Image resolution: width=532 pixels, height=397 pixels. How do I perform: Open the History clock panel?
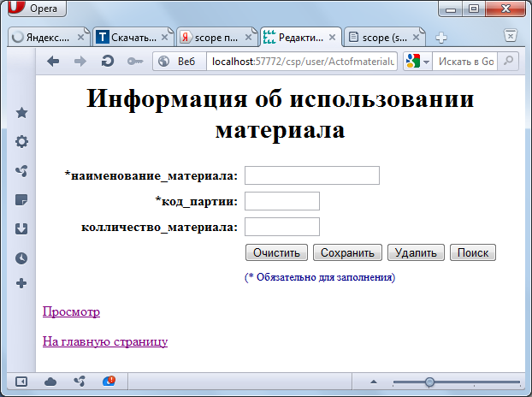[21, 258]
